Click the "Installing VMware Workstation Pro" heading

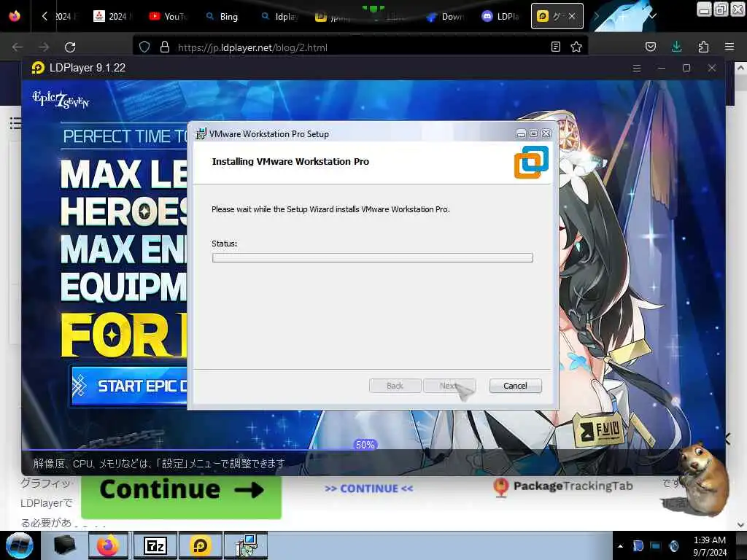(290, 161)
